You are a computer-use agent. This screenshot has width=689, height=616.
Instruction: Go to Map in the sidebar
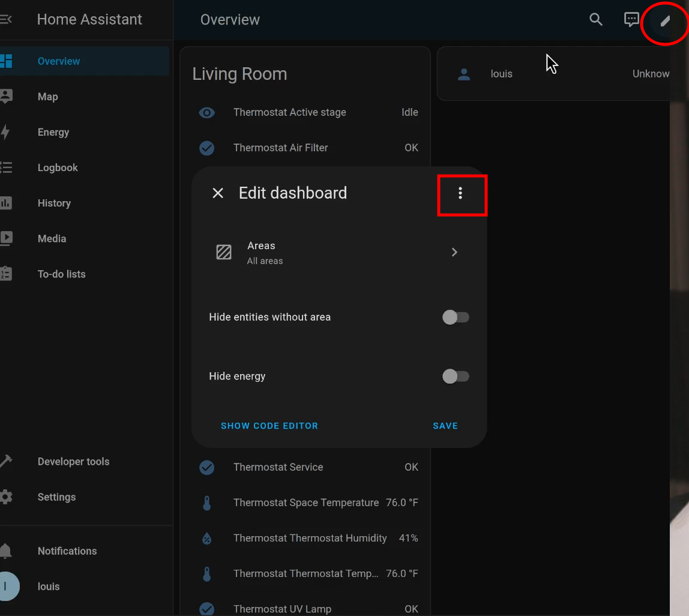pos(85,97)
